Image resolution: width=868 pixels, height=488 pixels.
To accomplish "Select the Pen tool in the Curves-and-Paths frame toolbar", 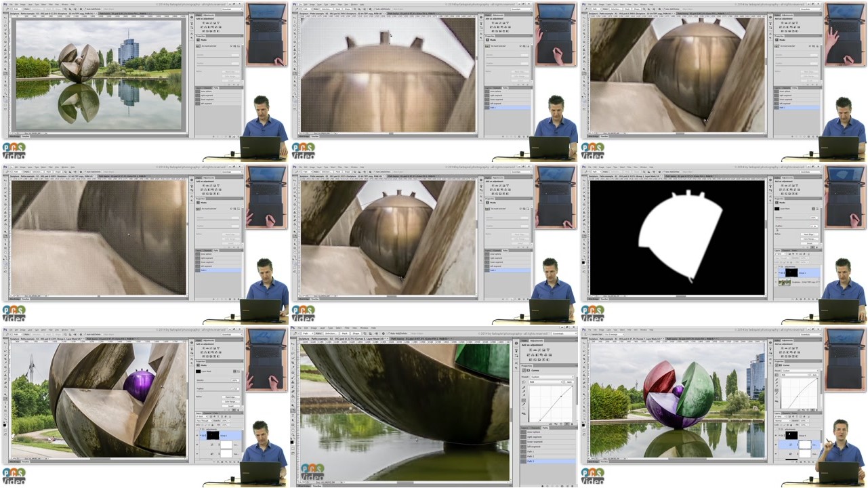I will point(293,411).
